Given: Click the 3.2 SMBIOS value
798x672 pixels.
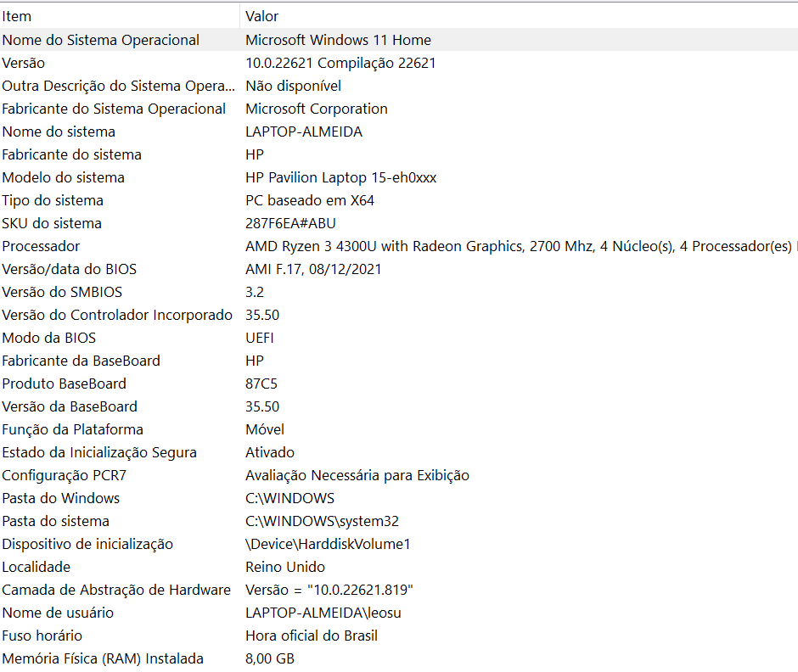Looking at the screenshot, I should point(255,292).
